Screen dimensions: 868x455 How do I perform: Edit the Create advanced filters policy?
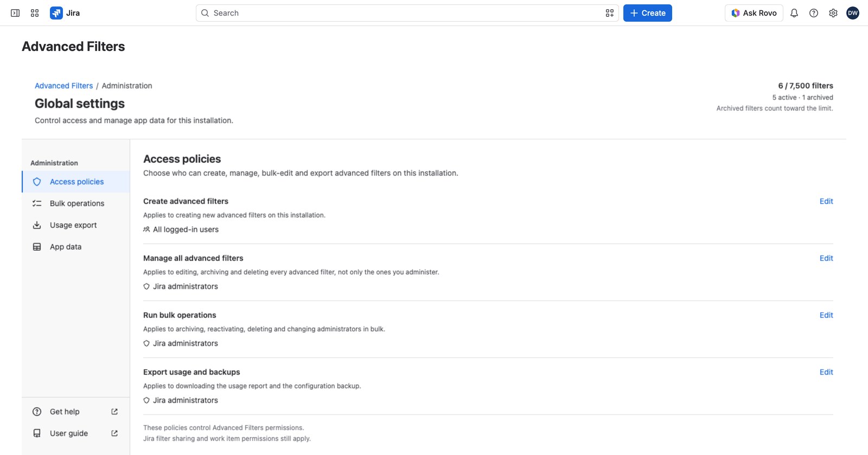click(826, 201)
